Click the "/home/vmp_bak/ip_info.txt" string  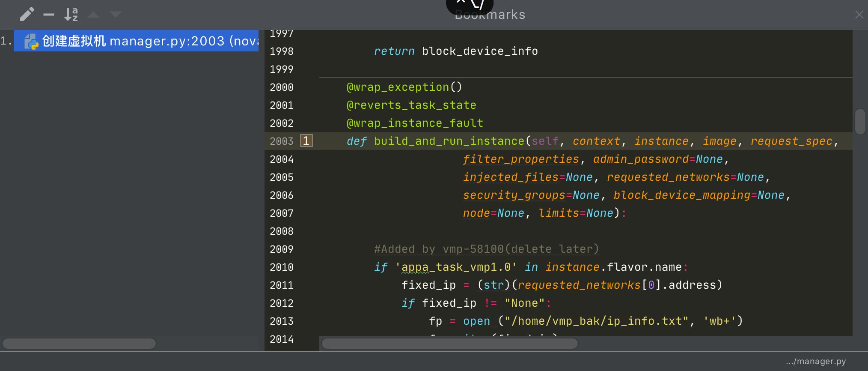[x=597, y=321]
